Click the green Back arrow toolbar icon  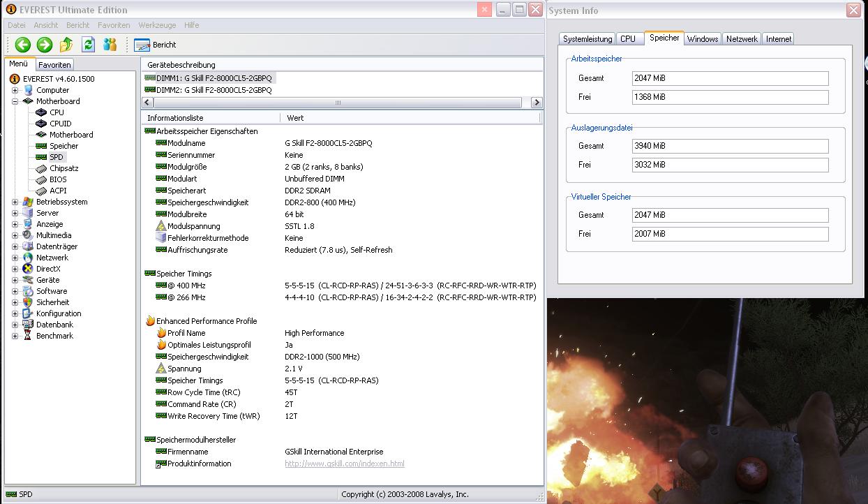pyautogui.click(x=23, y=45)
